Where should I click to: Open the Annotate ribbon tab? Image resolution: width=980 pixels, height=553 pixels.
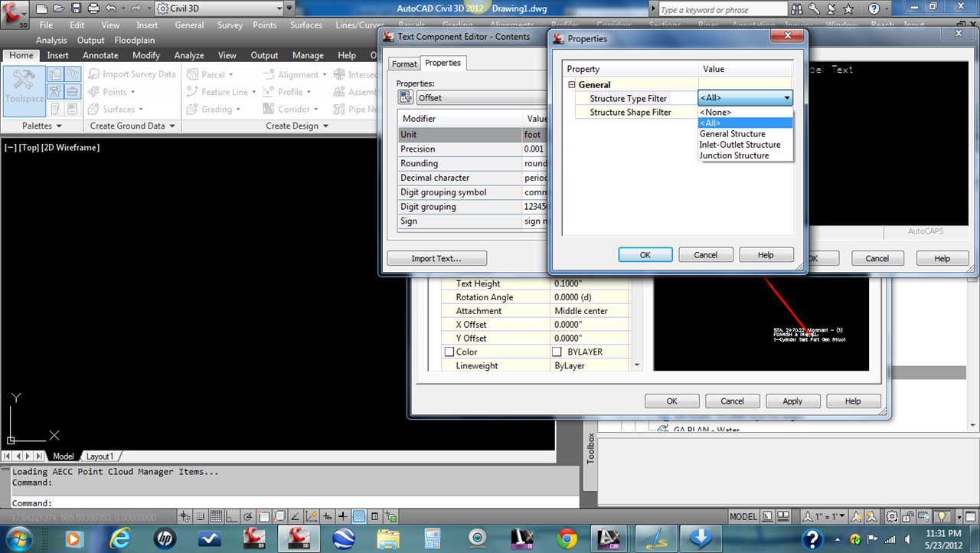coord(100,55)
